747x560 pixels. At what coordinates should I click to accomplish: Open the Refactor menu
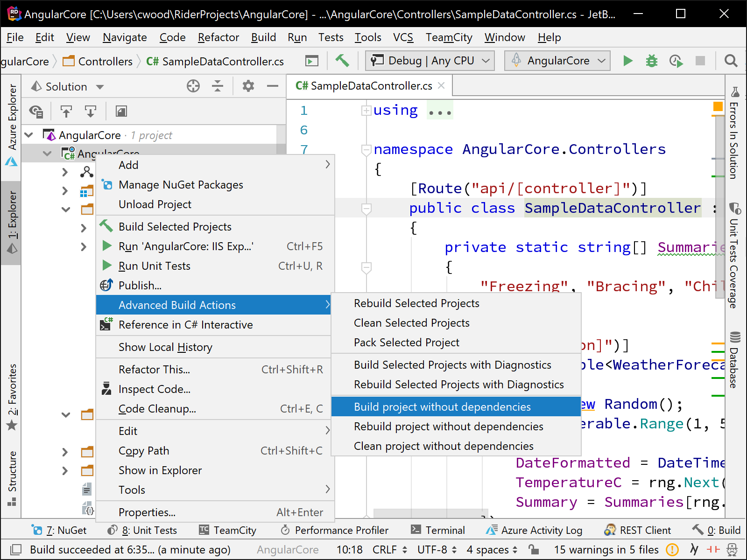(218, 37)
